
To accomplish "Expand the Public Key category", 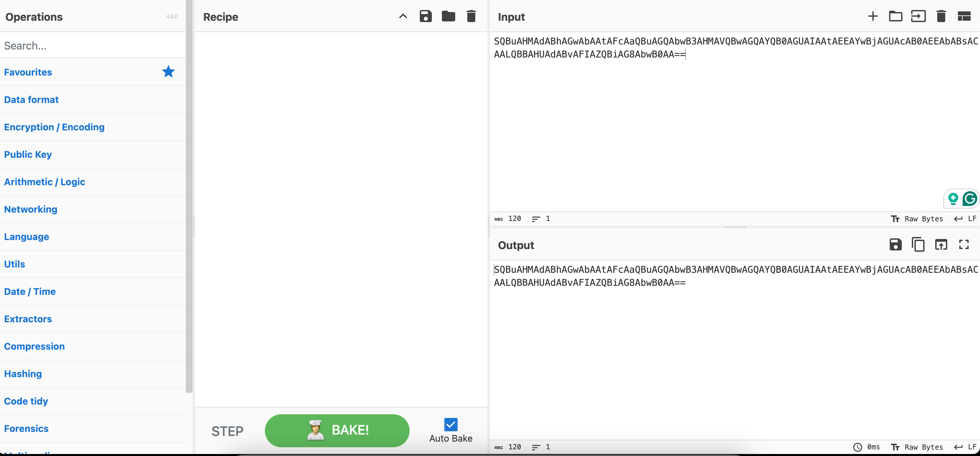I will point(93,154).
